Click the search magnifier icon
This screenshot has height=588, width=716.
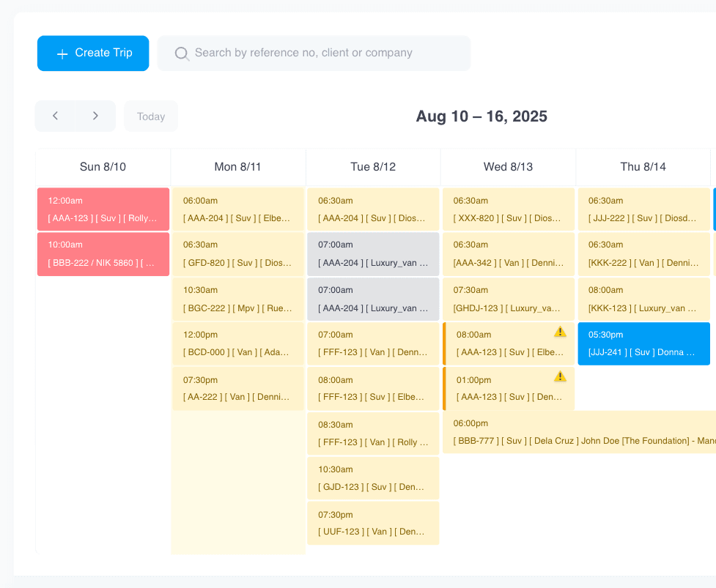[180, 53]
